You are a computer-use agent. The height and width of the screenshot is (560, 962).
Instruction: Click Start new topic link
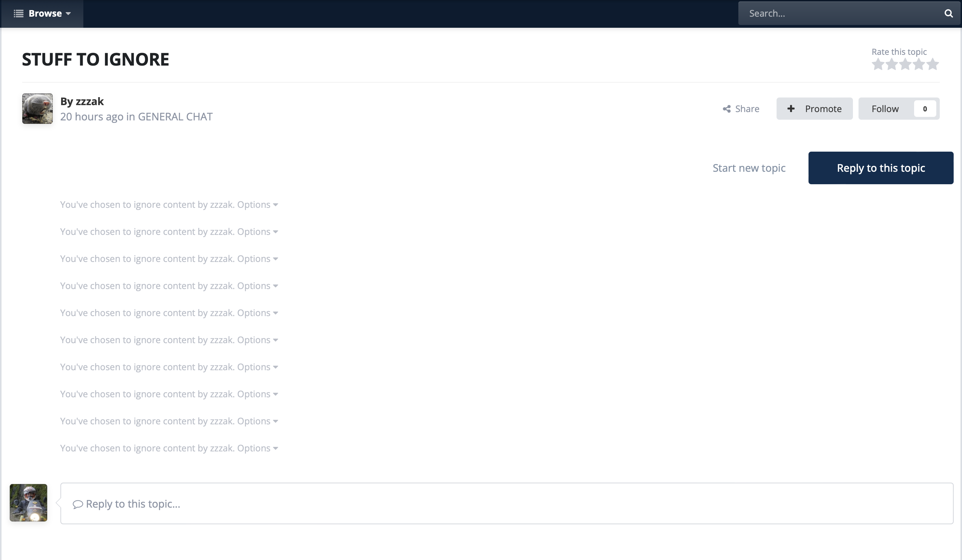click(x=749, y=168)
